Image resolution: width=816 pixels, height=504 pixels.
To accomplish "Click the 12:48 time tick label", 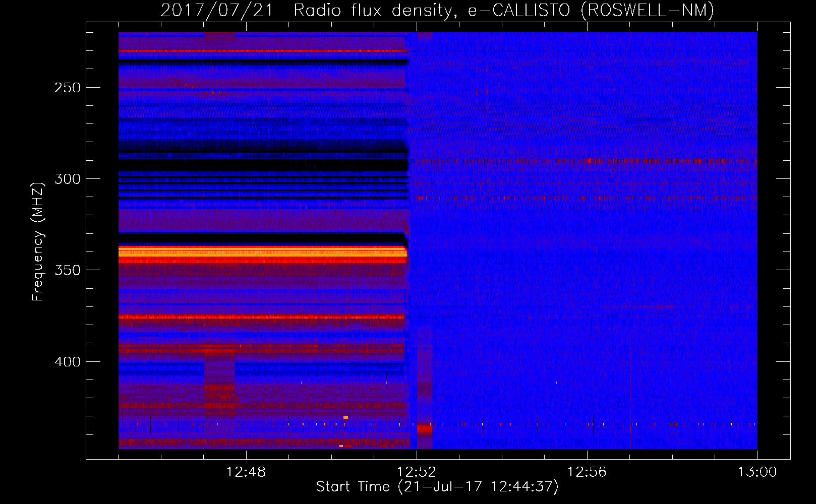I will coord(246,472).
